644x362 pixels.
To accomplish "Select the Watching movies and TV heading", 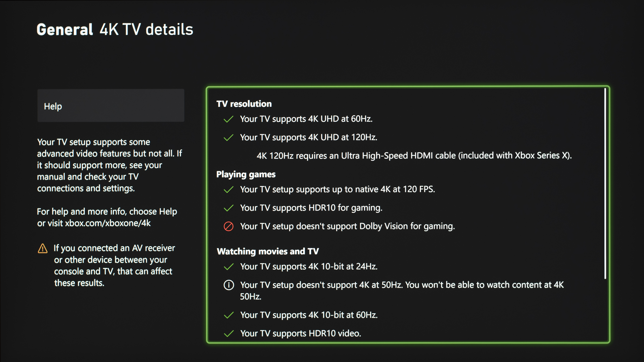I will coord(268,251).
